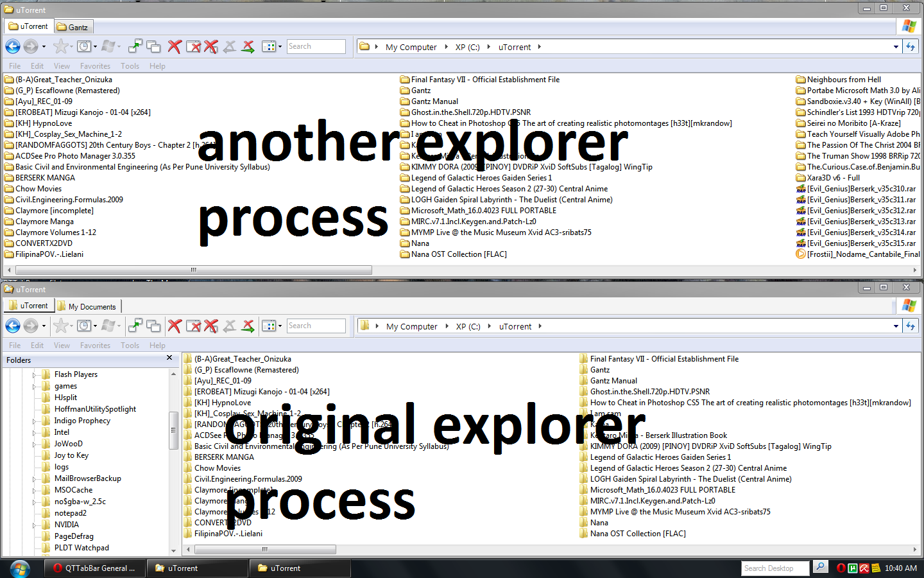Image resolution: width=924 pixels, height=578 pixels.
Task: Expand the Flash Players tree node
Action: click(35, 374)
